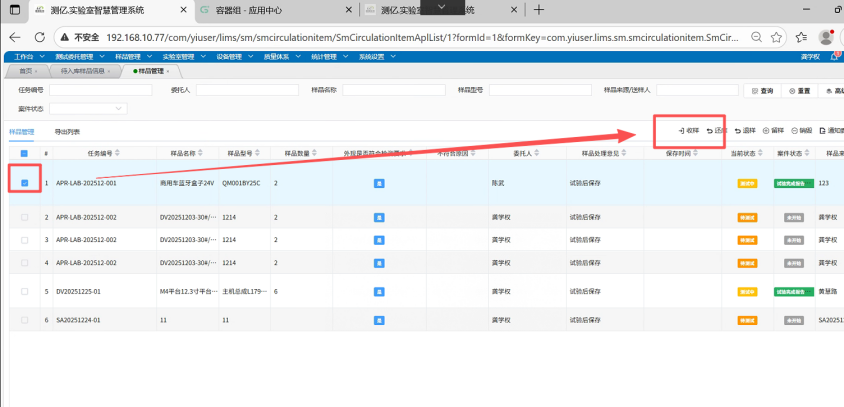
Task: Open the browser profile avatar
Action: click(826, 37)
